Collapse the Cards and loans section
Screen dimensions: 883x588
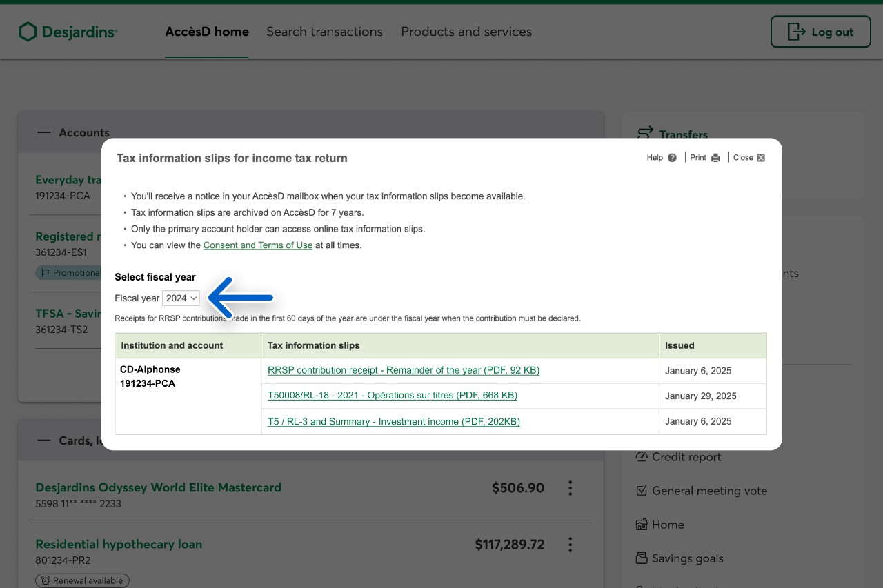coord(44,440)
